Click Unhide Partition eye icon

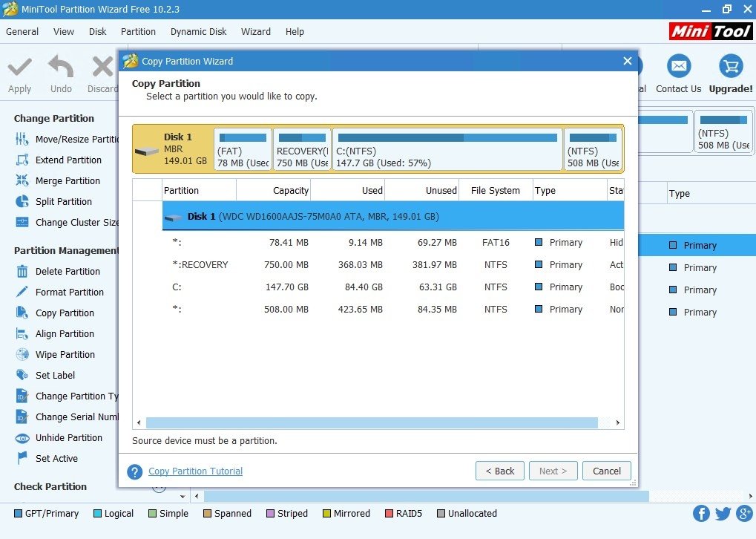point(22,438)
